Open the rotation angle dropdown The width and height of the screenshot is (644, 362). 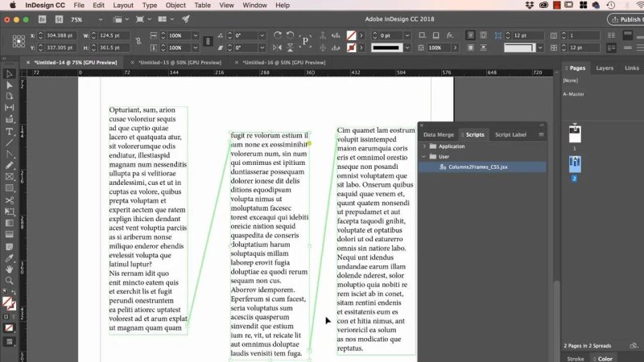point(262,35)
